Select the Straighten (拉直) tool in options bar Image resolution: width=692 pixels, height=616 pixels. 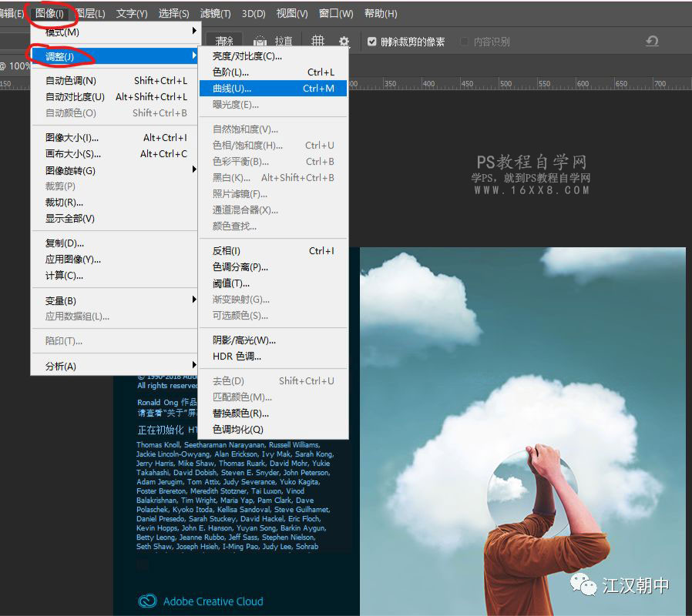pyautogui.click(x=274, y=41)
